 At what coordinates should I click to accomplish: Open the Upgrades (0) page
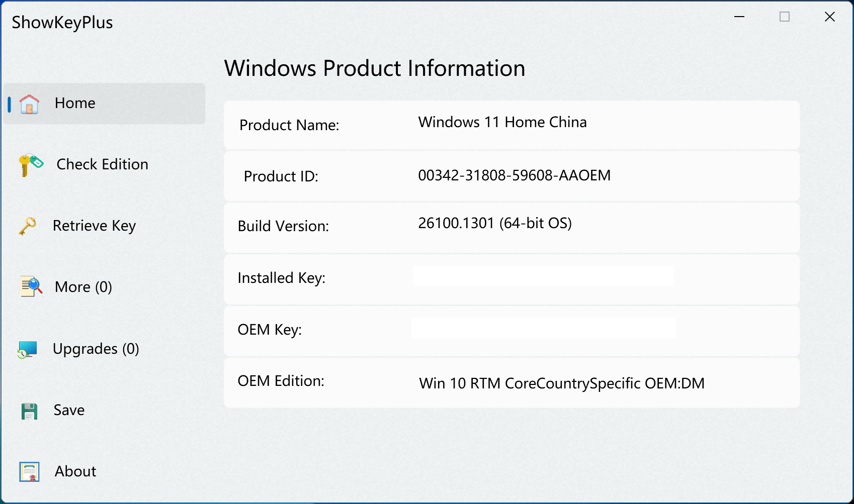click(x=96, y=349)
